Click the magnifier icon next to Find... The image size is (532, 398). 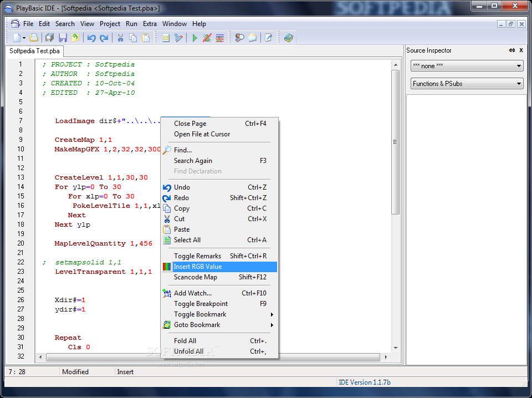[167, 150]
